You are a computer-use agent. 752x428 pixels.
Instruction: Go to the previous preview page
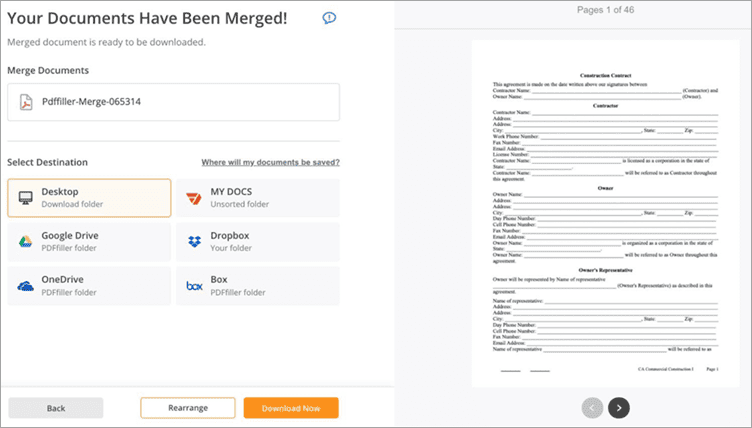(592, 407)
